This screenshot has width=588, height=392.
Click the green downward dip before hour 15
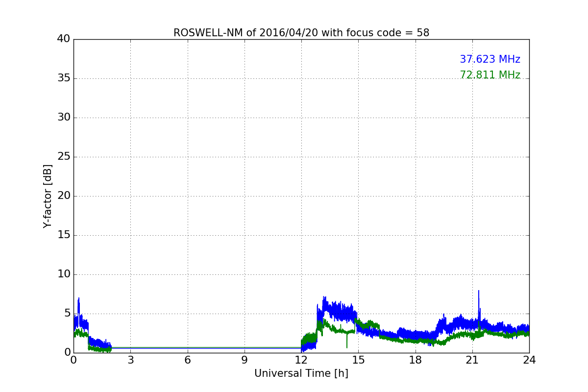347,340
